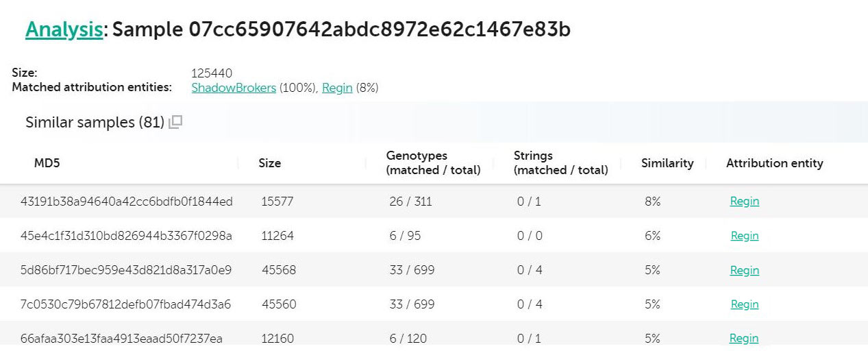Select MD5 hash 43191b38a94640a42cc6bdfb0f1844ed
The width and height of the screenshot is (868, 364).
pyautogui.click(x=127, y=202)
